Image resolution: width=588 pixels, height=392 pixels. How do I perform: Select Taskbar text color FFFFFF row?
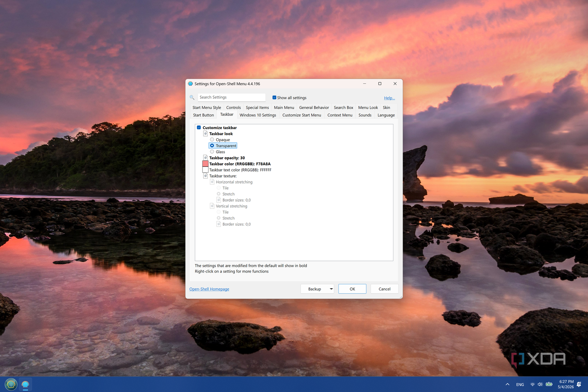(240, 170)
